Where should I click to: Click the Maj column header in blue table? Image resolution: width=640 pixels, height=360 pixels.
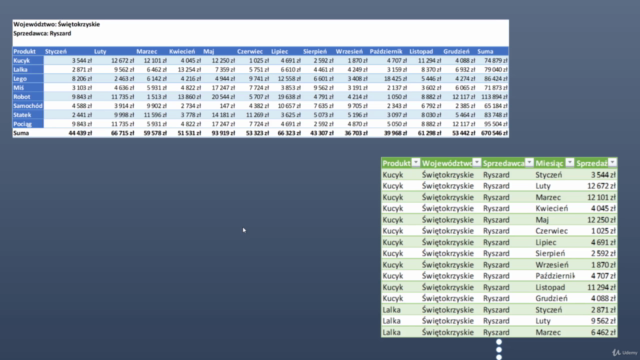209,51
